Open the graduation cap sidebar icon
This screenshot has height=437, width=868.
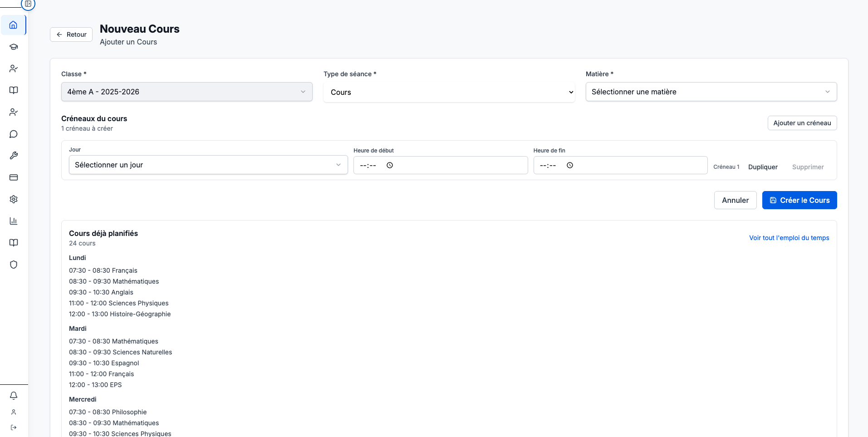coord(14,47)
